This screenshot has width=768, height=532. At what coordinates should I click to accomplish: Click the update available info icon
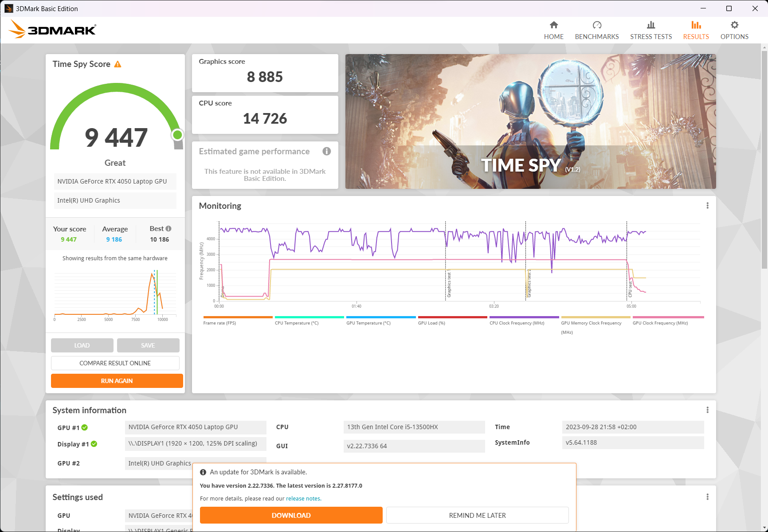203,473
